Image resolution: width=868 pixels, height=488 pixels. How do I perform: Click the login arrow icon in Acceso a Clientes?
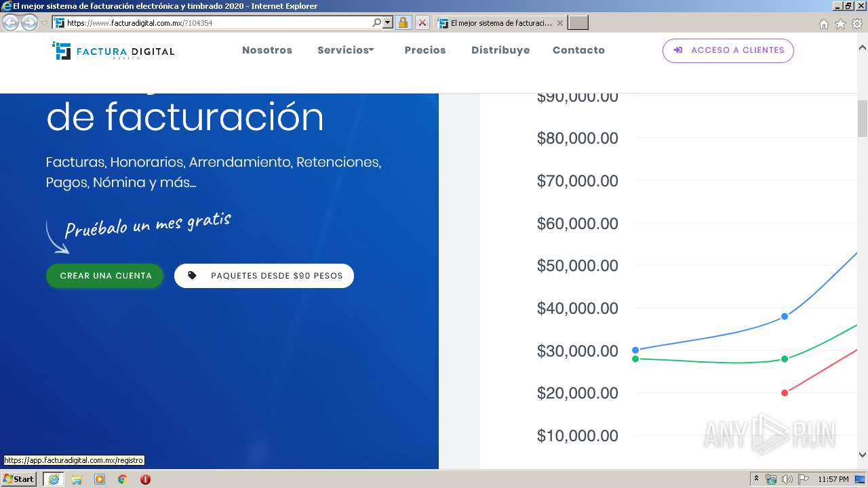click(x=677, y=50)
